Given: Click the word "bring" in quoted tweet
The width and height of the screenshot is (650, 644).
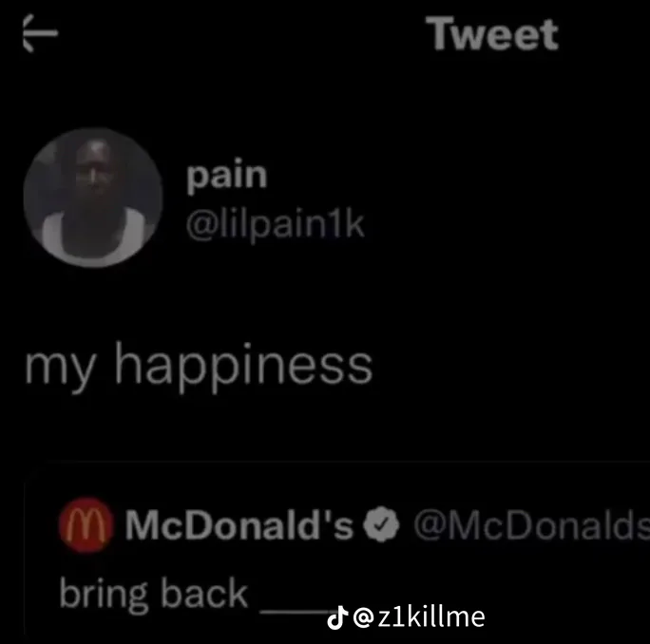Looking at the screenshot, I should coord(104,595).
